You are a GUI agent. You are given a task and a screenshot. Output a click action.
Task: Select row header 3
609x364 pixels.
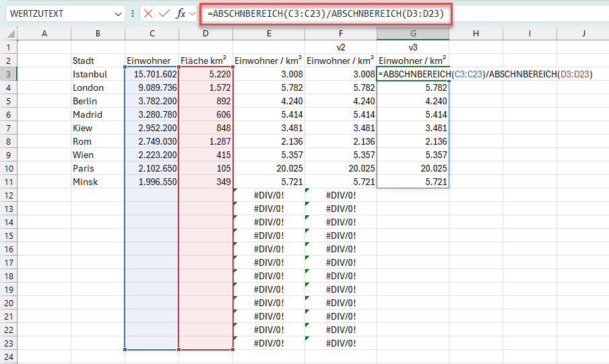click(8, 74)
